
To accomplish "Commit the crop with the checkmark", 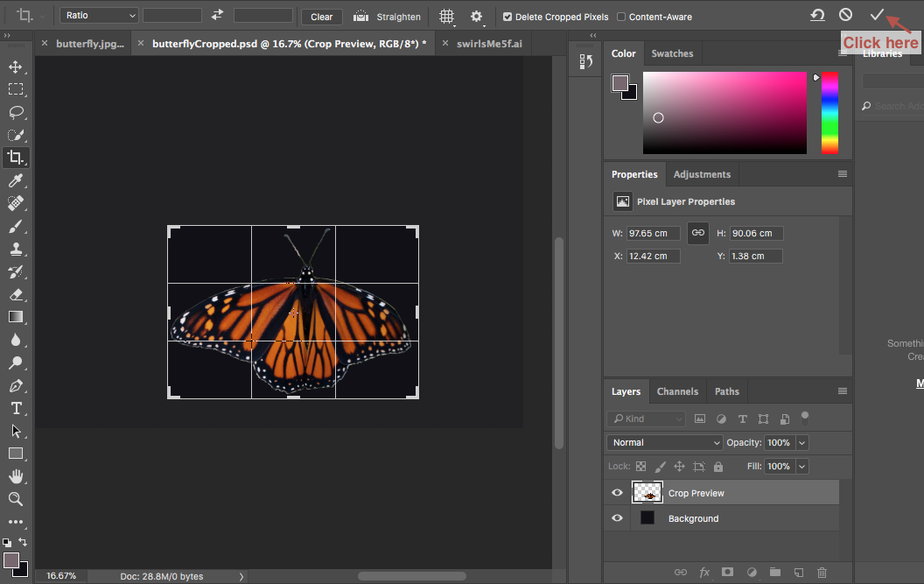I will (877, 15).
